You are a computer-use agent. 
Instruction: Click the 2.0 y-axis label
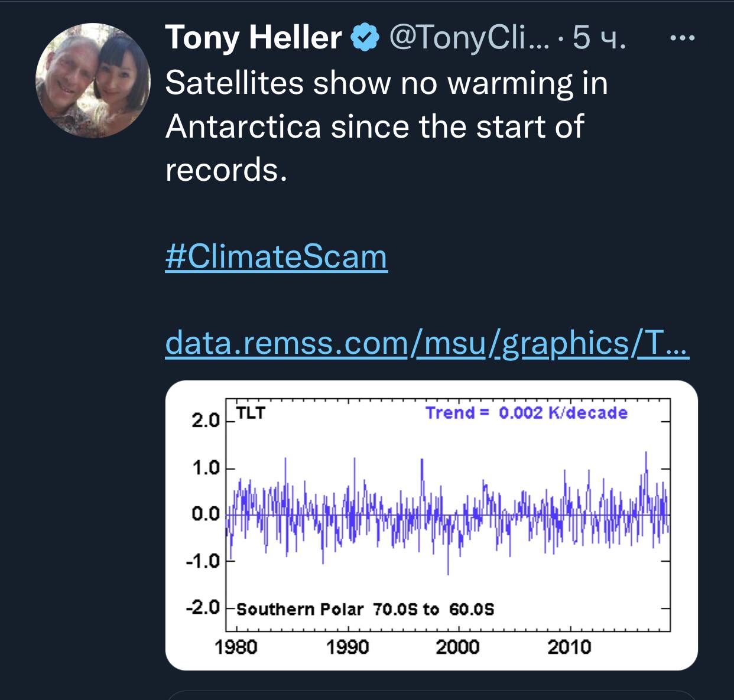coord(205,422)
